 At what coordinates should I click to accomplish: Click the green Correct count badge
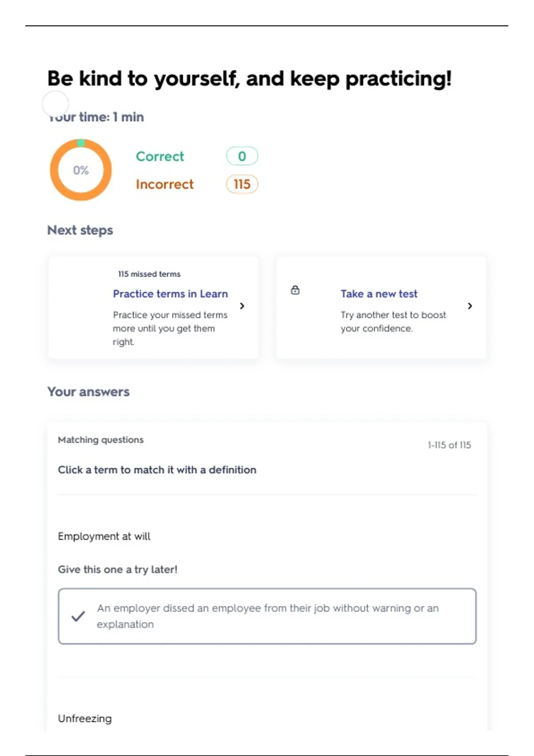click(x=242, y=156)
